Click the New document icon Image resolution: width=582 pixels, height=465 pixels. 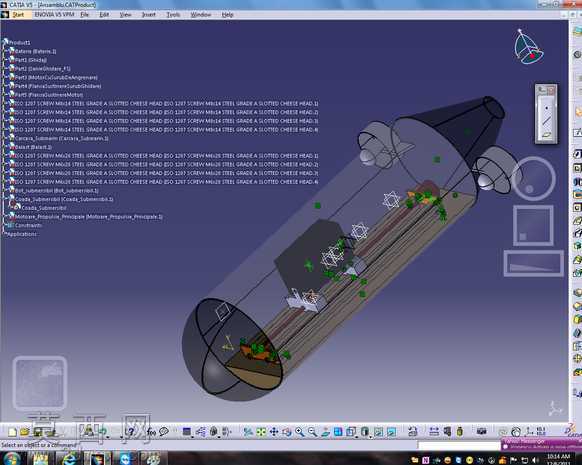click(x=12, y=432)
